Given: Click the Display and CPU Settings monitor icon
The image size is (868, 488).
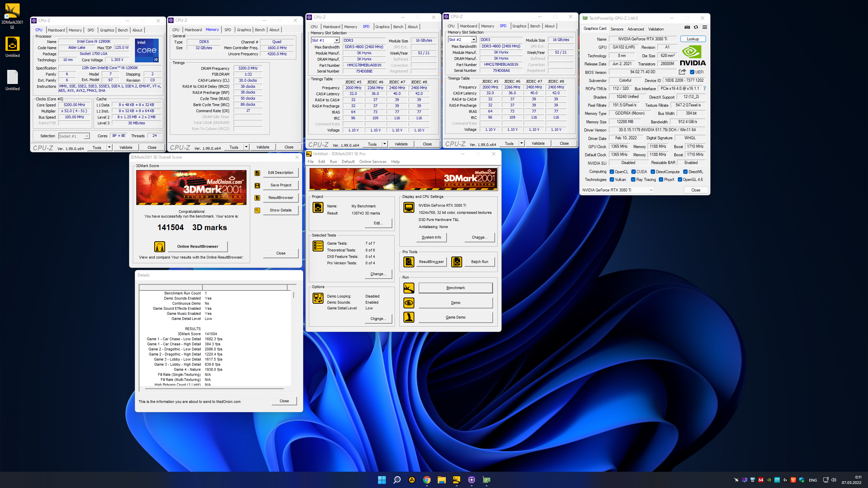Looking at the screenshot, I should (409, 207).
